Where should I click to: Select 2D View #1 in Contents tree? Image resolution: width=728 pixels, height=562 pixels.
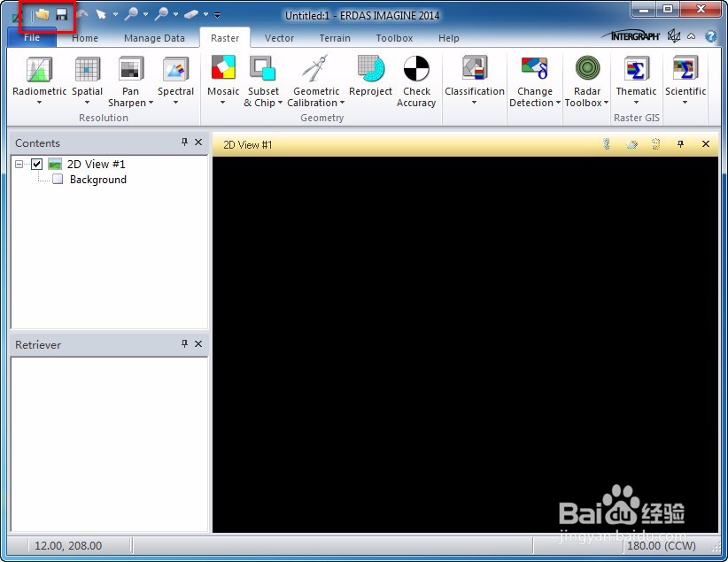click(97, 164)
